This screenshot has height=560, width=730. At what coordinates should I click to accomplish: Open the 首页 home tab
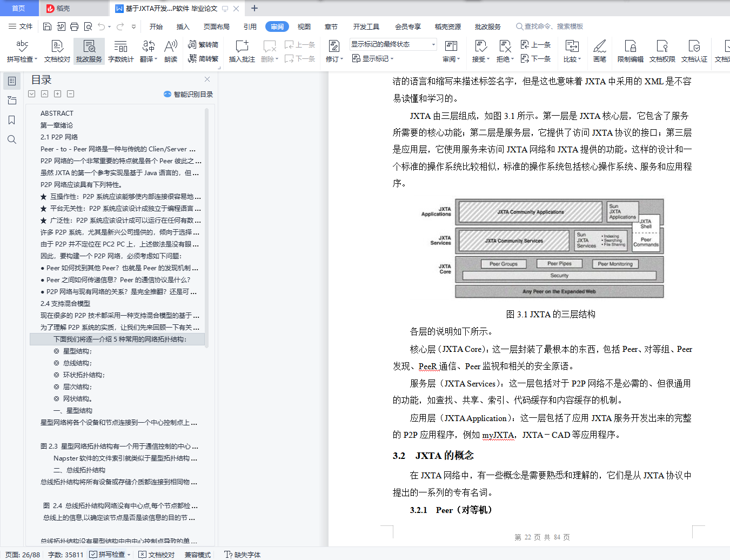pyautogui.click(x=19, y=8)
